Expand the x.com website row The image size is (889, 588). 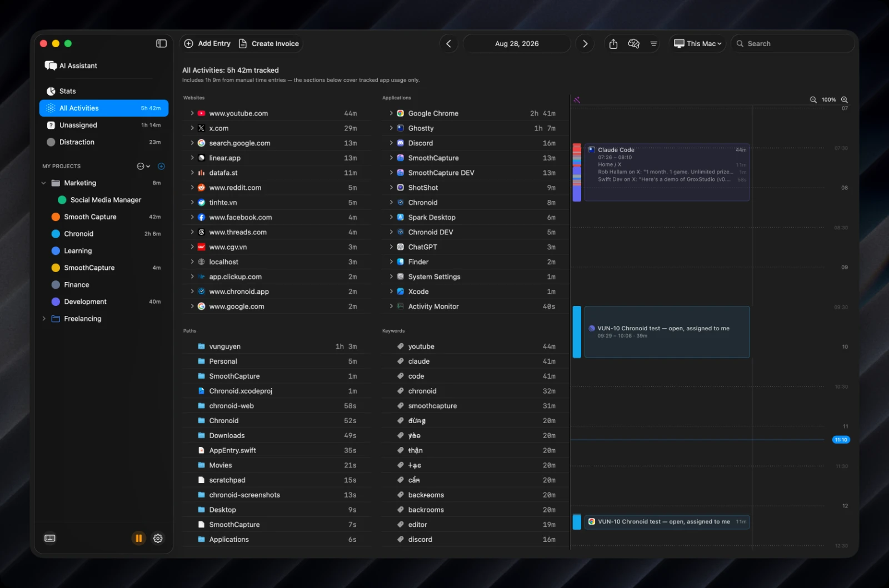[x=192, y=128]
